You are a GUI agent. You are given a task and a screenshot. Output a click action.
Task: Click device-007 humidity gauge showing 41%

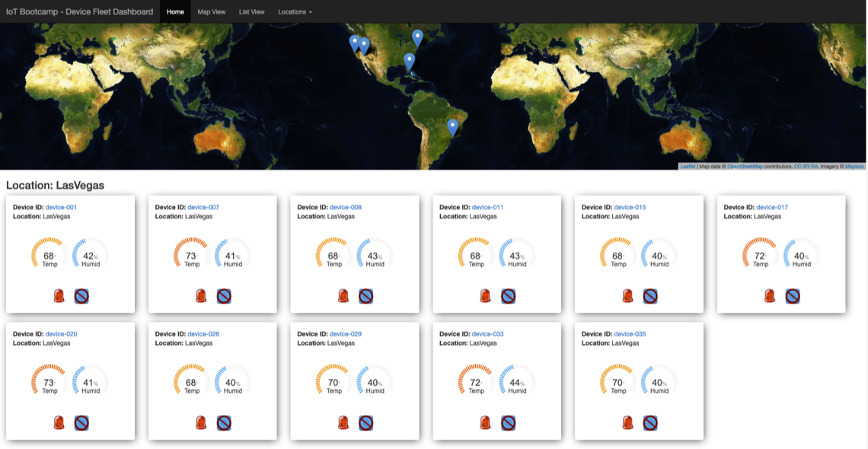click(232, 254)
